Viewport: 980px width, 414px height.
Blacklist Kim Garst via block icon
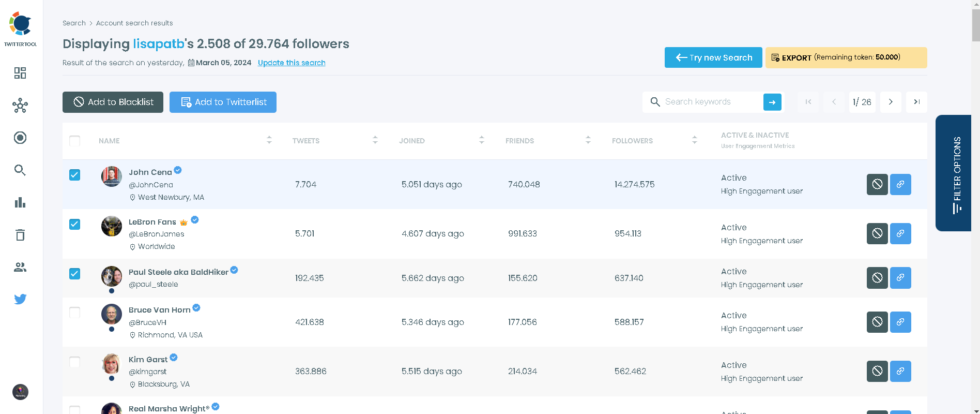[x=877, y=371]
